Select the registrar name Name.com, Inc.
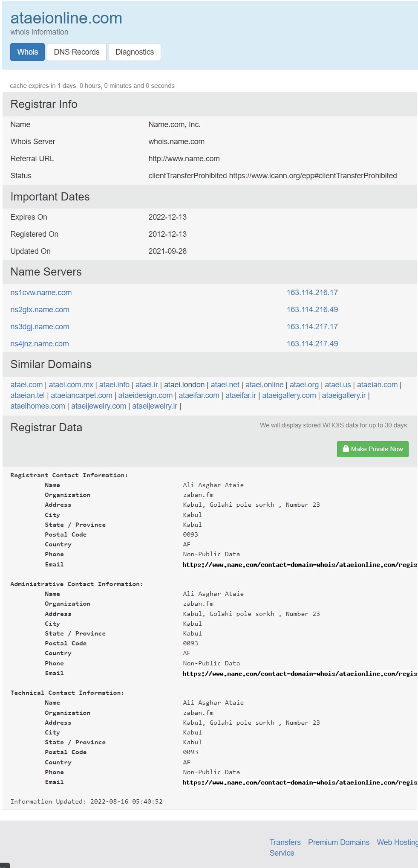 tap(174, 125)
